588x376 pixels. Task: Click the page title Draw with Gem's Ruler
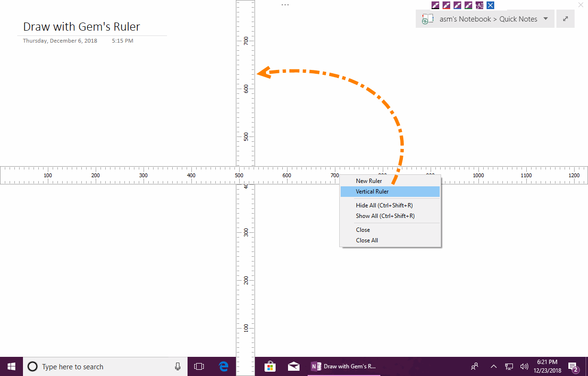[x=82, y=26]
